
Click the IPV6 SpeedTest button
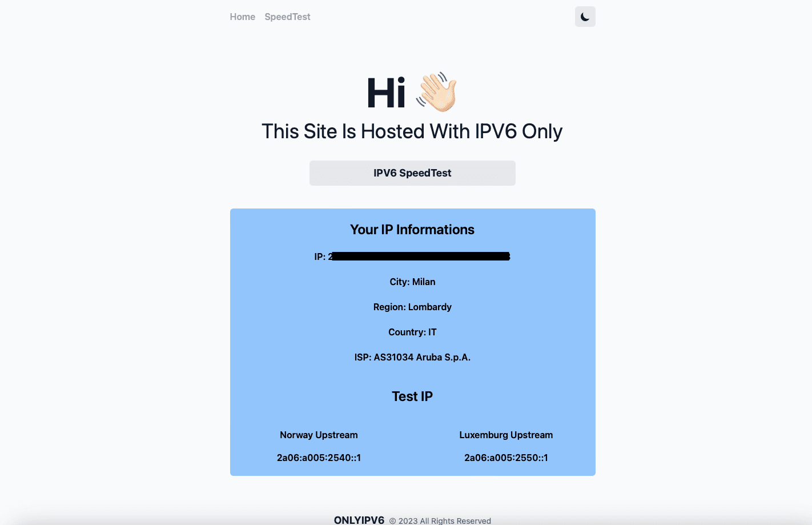[412, 173]
